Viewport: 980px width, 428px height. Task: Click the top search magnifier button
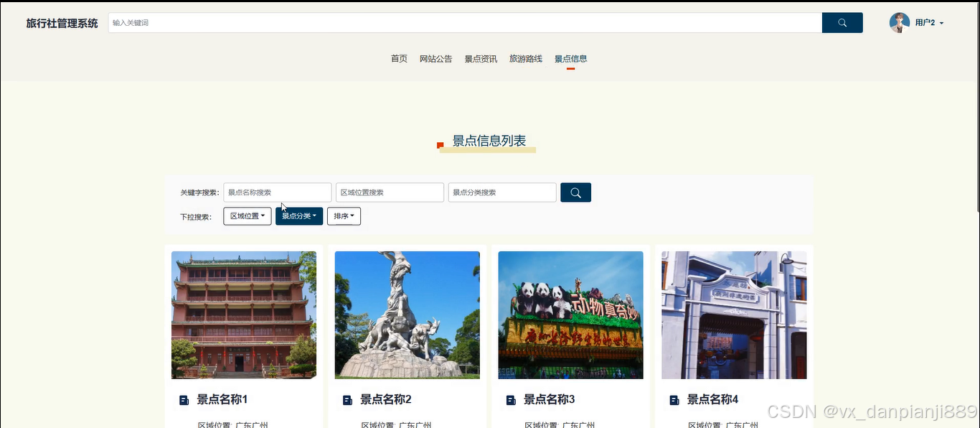(x=842, y=23)
